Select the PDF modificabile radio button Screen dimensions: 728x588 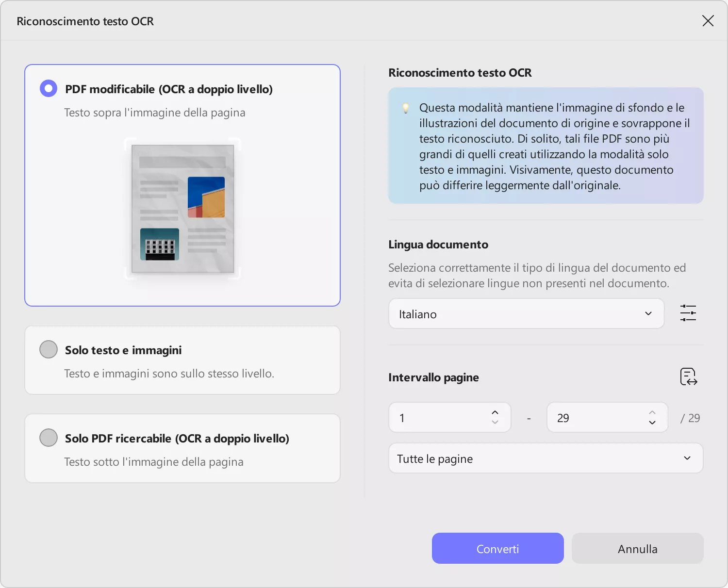click(49, 88)
